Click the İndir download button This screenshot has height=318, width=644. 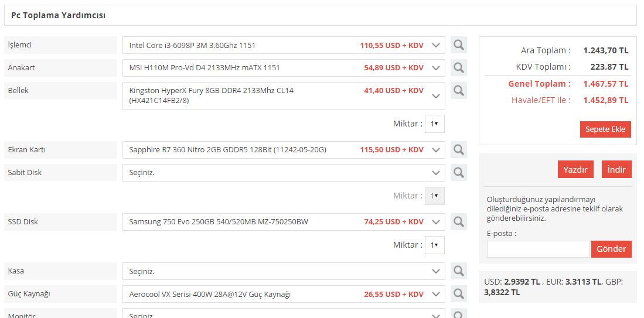pos(616,169)
